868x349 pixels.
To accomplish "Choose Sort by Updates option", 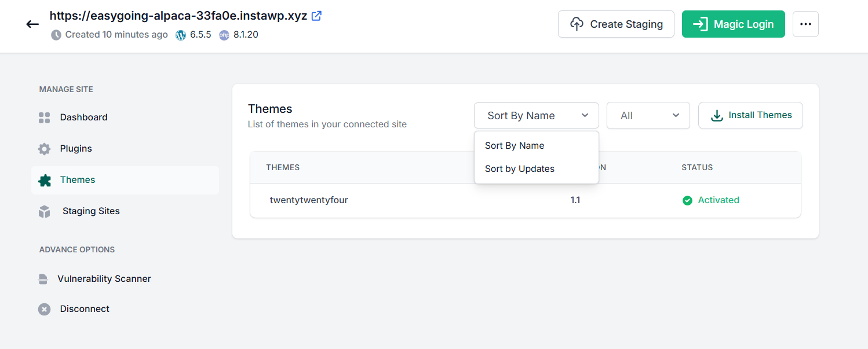I will click(x=520, y=169).
